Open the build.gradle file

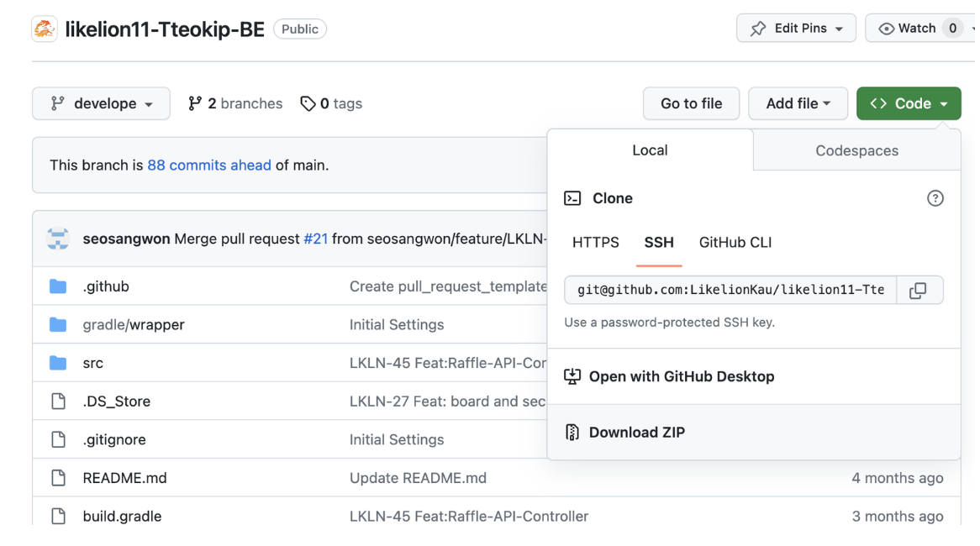[x=122, y=517]
